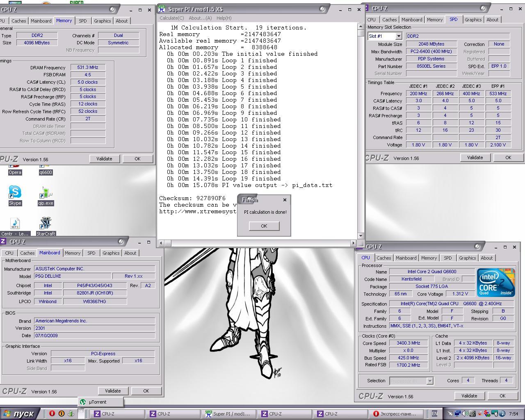Click OK in CPU tab window

coord(502,396)
